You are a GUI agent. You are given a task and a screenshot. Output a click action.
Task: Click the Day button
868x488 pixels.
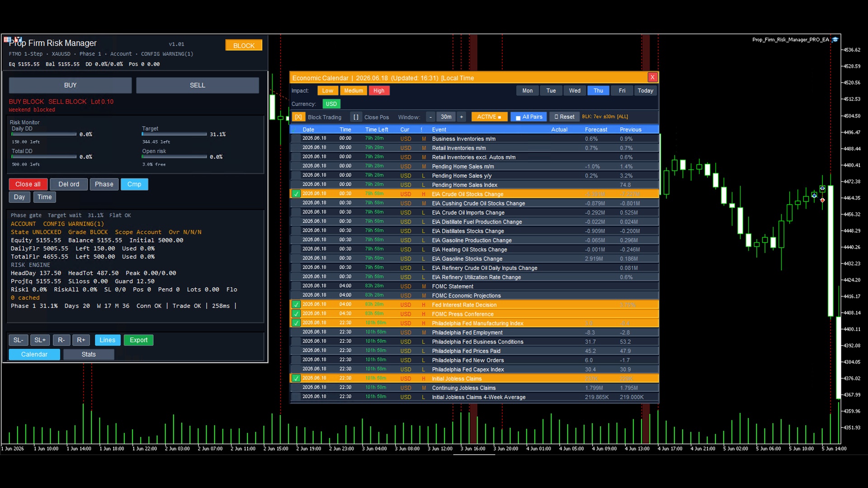pos(19,197)
